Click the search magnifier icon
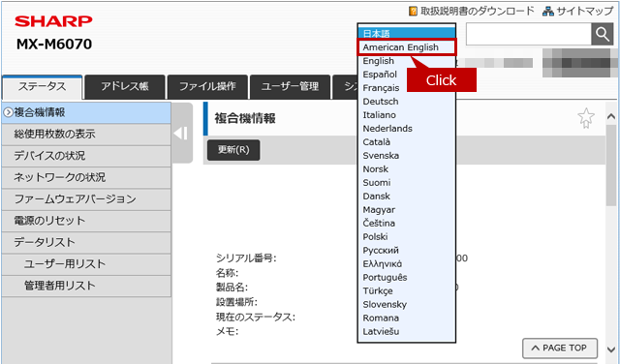 click(602, 35)
